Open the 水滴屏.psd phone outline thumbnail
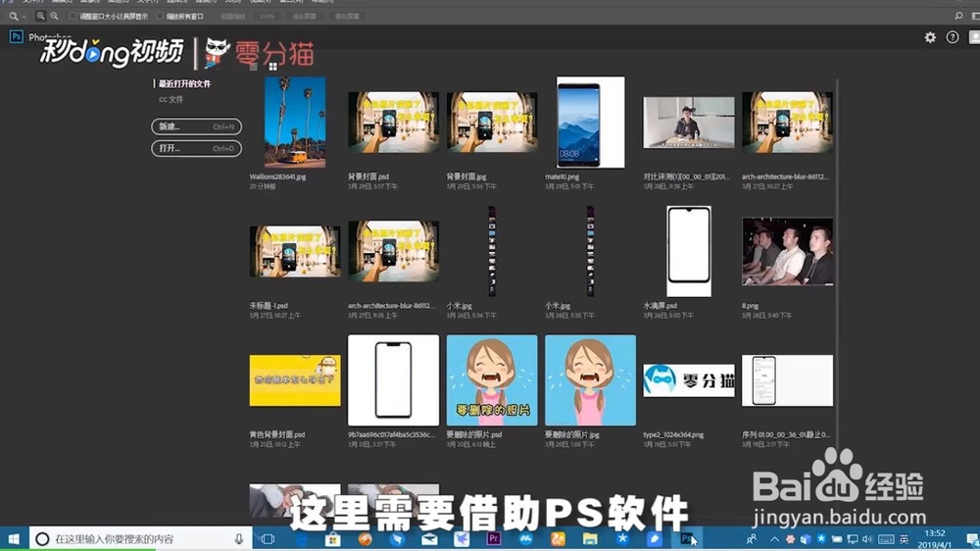Viewport: 980px width, 551px height. 689,251
